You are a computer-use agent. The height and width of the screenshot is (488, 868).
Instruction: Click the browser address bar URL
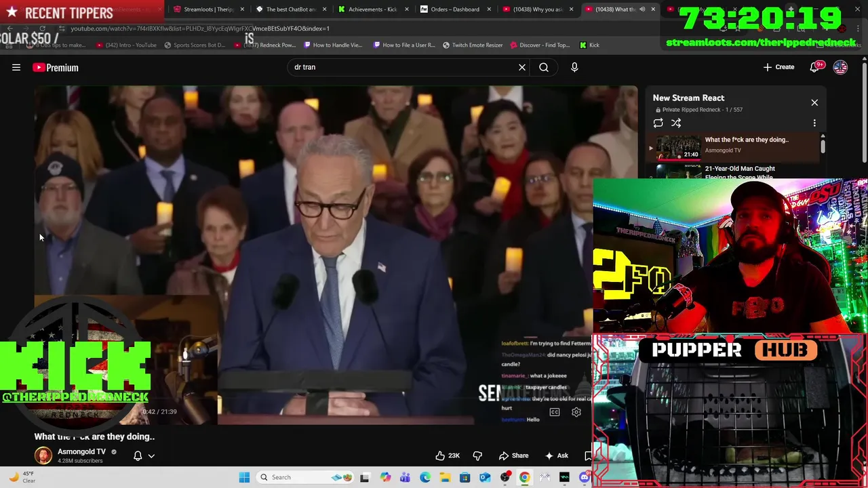pyautogui.click(x=200, y=28)
